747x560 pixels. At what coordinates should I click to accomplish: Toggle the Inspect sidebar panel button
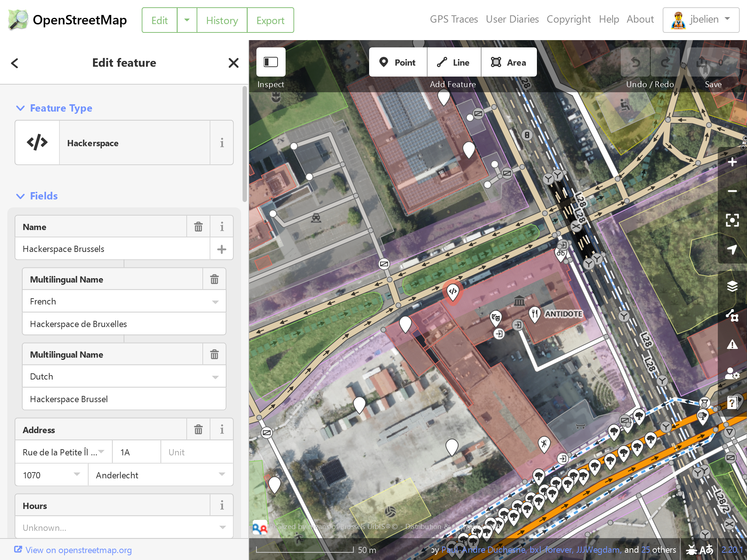(271, 62)
